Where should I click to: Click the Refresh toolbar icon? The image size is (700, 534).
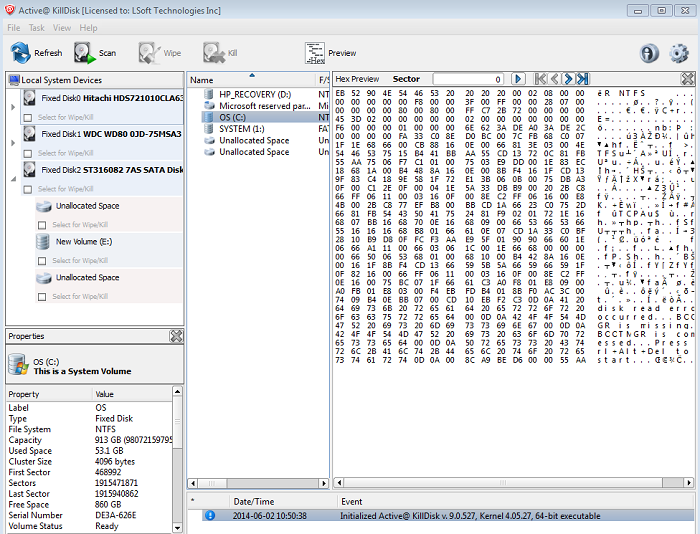coord(34,53)
